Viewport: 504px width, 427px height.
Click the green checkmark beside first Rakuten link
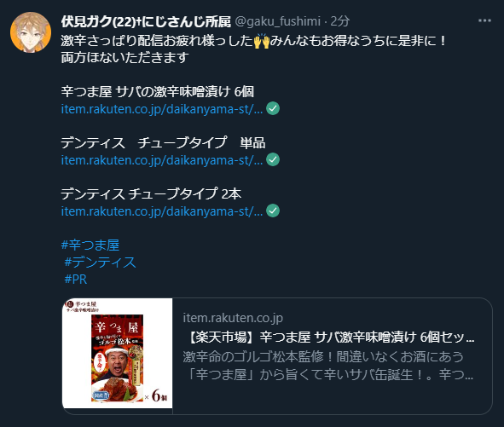(x=273, y=108)
